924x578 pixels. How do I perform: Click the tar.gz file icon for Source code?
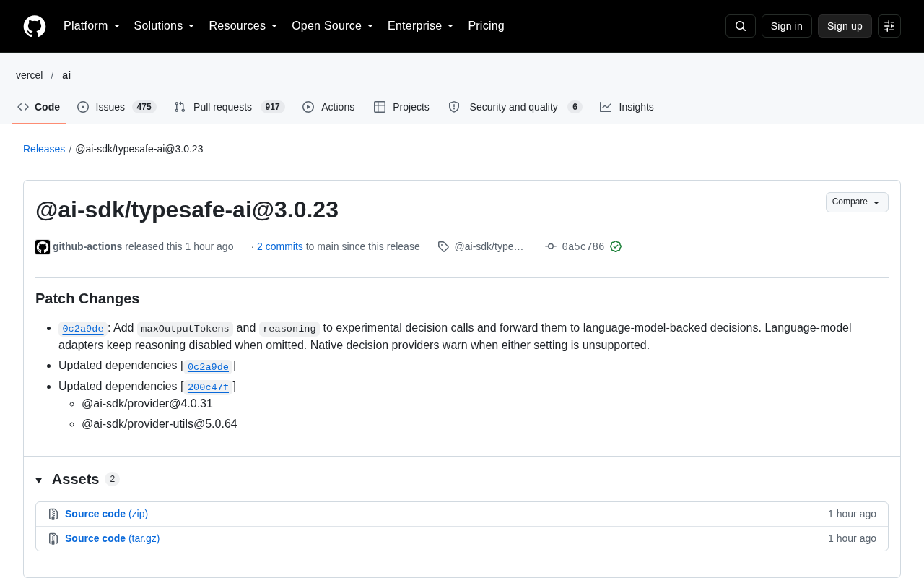(53, 539)
